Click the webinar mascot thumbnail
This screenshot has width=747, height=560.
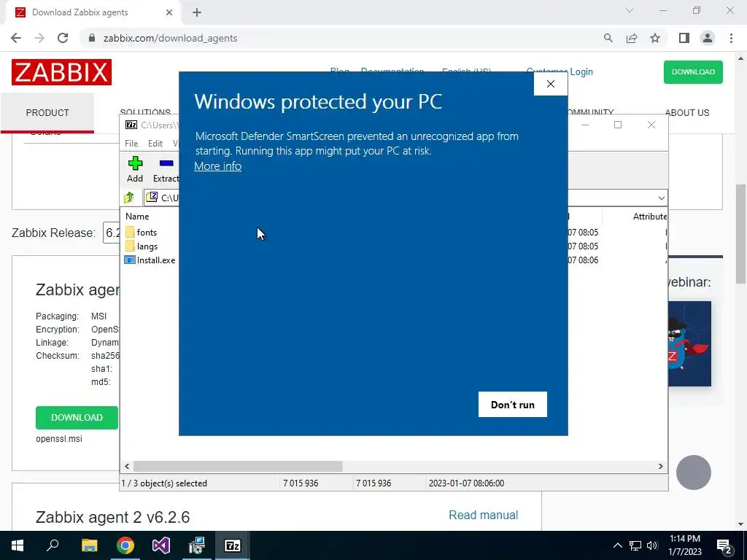pos(689,343)
